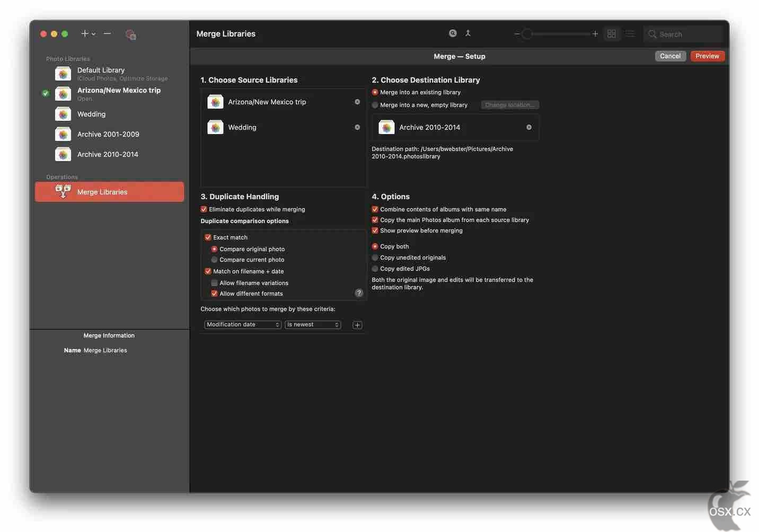Switch to grid view
The width and height of the screenshot is (759, 532).
612,34
